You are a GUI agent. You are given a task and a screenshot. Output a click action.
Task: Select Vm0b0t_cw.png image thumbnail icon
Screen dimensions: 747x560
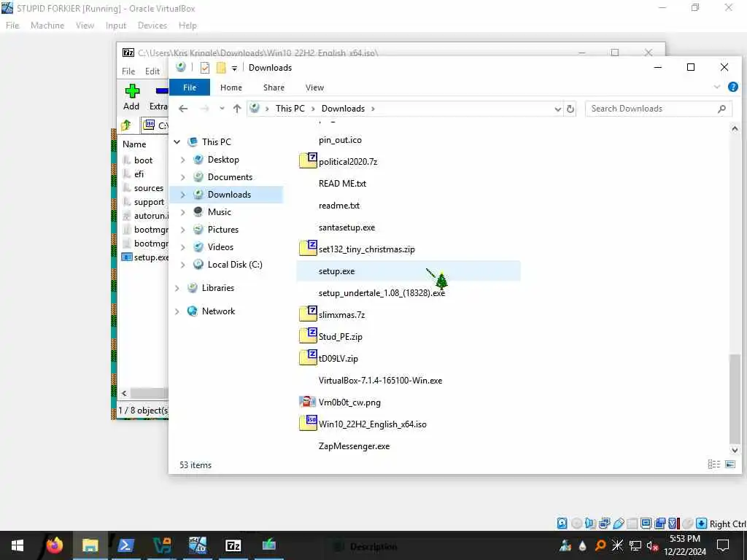307,402
